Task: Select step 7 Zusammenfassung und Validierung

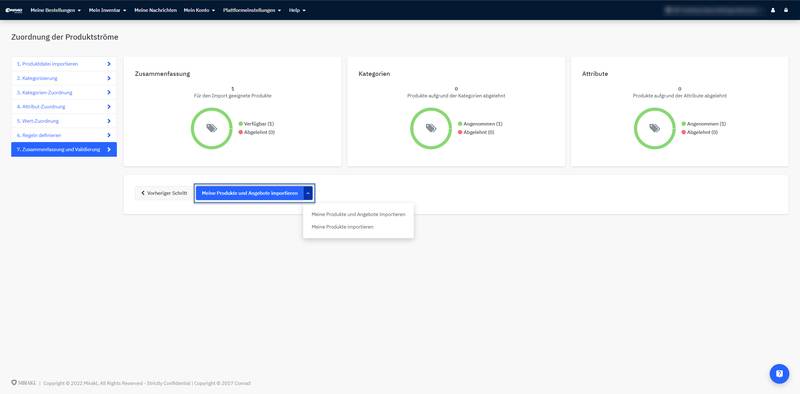Action: tap(64, 150)
